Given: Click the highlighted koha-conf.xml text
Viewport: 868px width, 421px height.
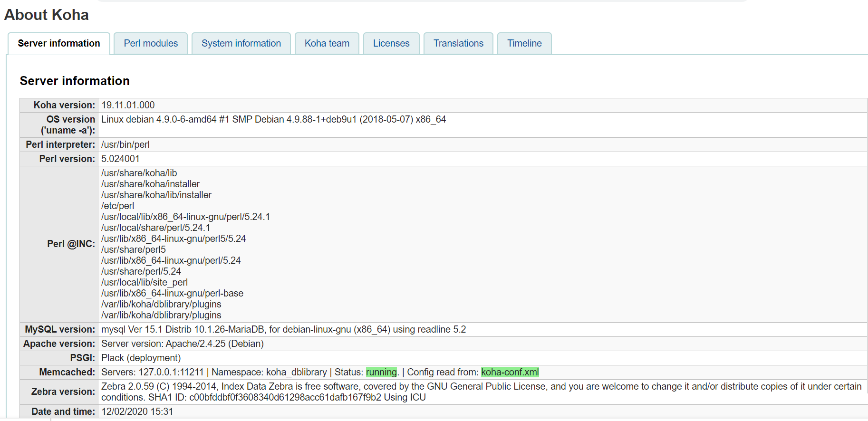Looking at the screenshot, I should pos(510,372).
